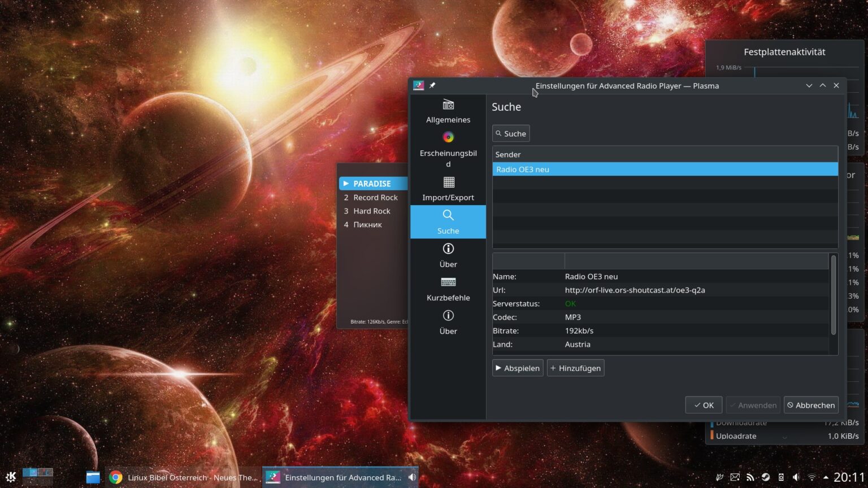Screen dimensions: 868x488
Task: Open the mail icon in system tray
Action: point(735,477)
